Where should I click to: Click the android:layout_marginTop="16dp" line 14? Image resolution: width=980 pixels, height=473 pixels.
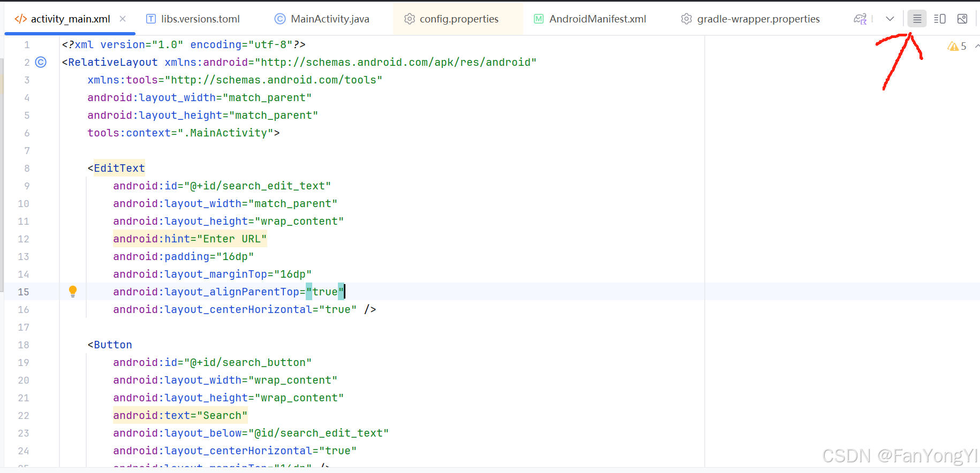[213, 274]
